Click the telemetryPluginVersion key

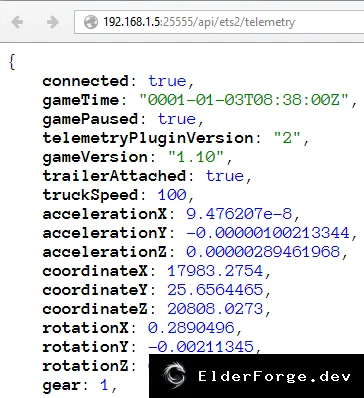click(x=148, y=138)
